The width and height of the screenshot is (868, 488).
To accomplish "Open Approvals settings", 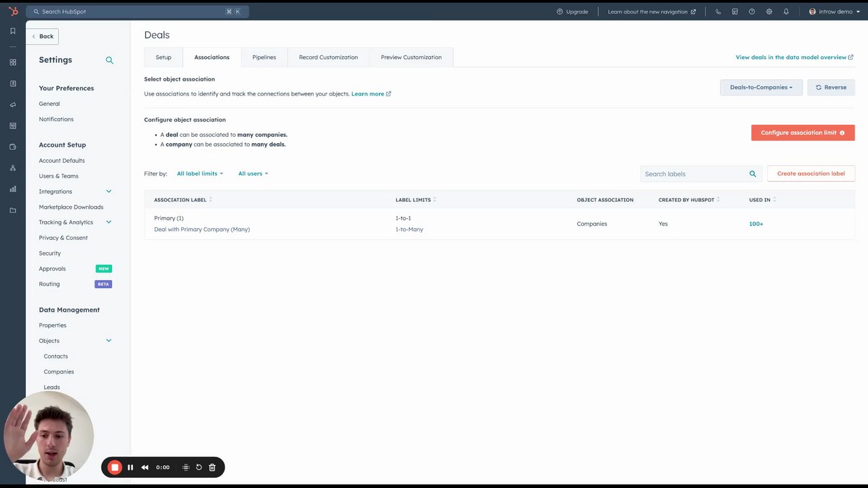I will click(52, 269).
